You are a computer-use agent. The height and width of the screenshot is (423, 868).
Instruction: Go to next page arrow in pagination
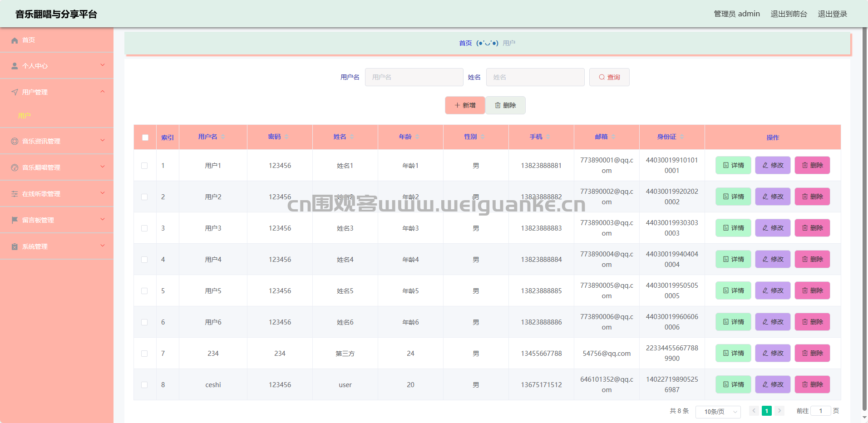pyautogui.click(x=779, y=411)
